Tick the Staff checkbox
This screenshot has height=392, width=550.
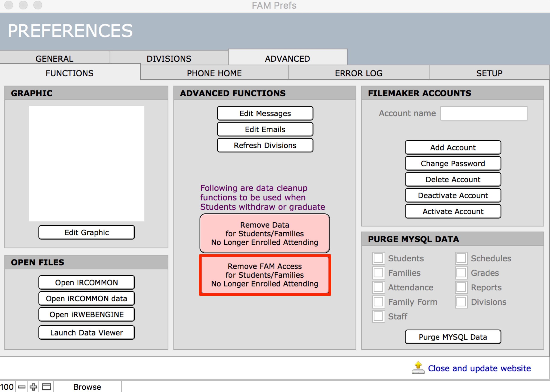(378, 316)
